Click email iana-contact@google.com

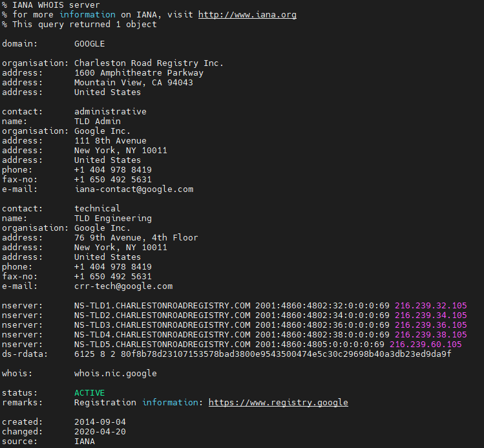point(134,189)
